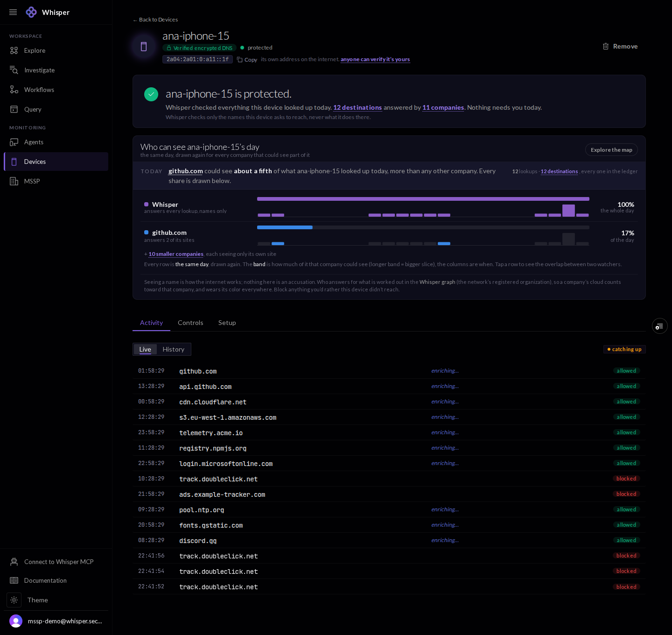
Task: Click track.doubleclick.net at 22:41:52
Action: (218, 587)
